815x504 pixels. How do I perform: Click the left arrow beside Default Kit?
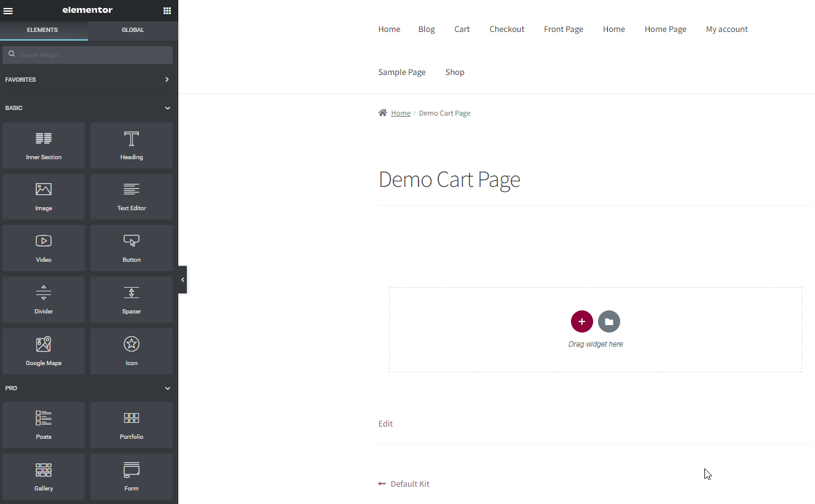point(382,484)
